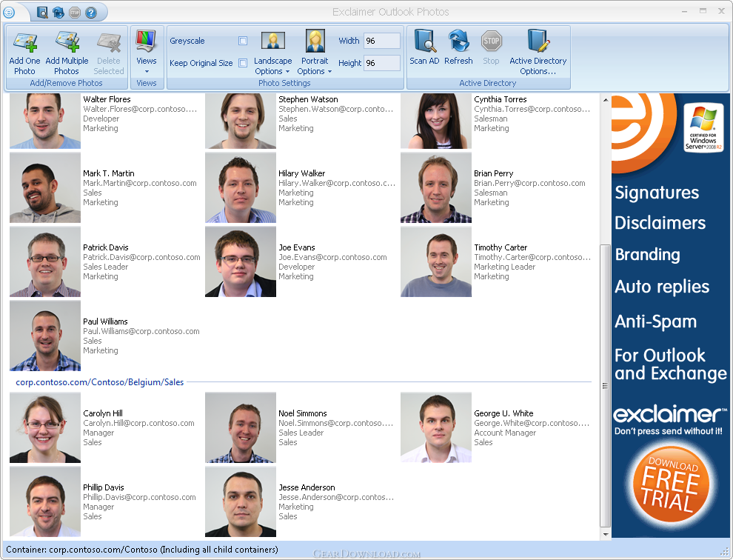Select Brian Perry photo thumbnail

pyautogui.click(x=435, y=187)
